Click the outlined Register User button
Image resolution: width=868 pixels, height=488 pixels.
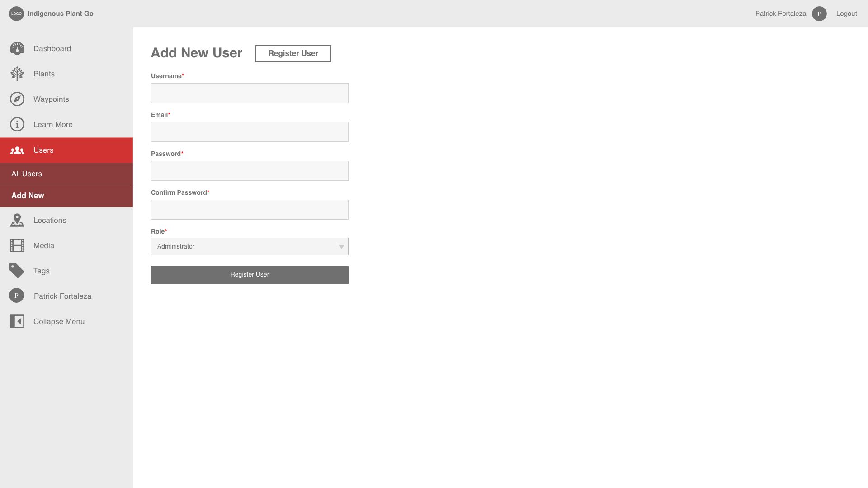293,54
